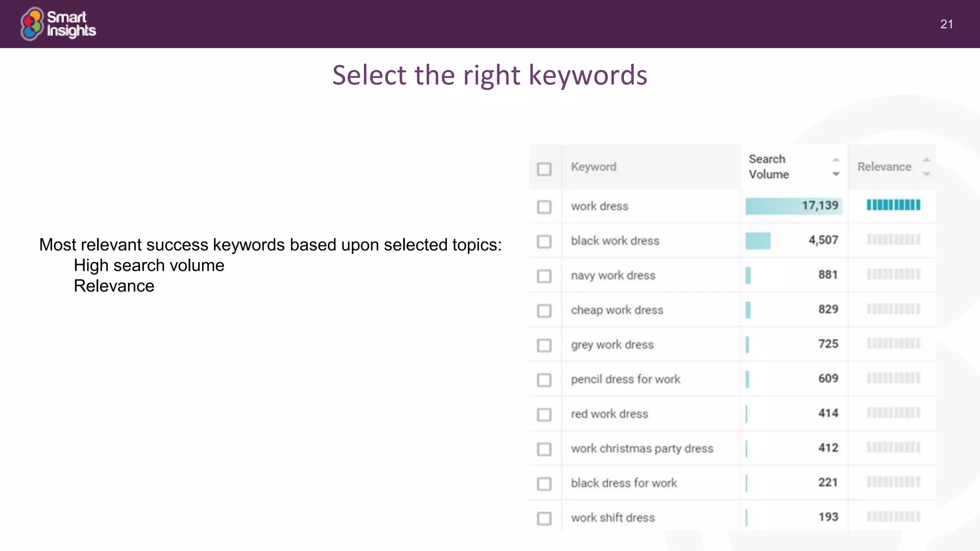The height and width of the screenshot is (551, 980).
Task: Click the Search Volume column header label
Action: (768, 166)
